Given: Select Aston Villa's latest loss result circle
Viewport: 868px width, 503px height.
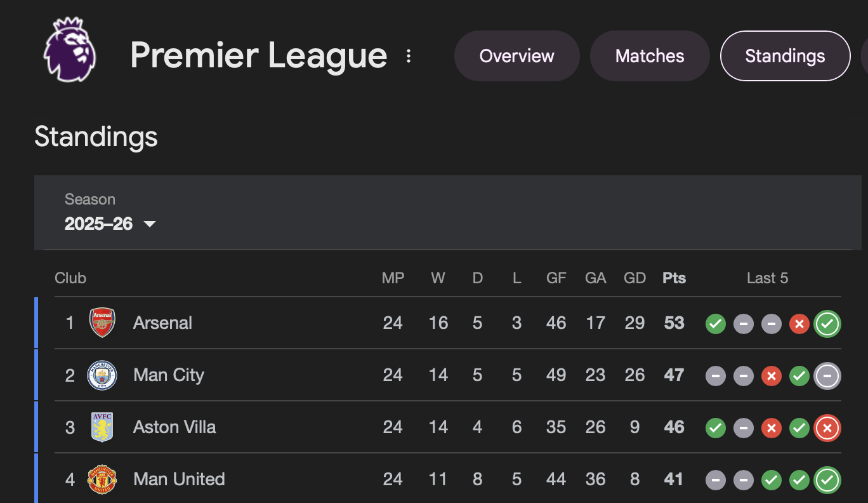Looking at the screenshot, I should pyautogui.click(x=827, y=428).
